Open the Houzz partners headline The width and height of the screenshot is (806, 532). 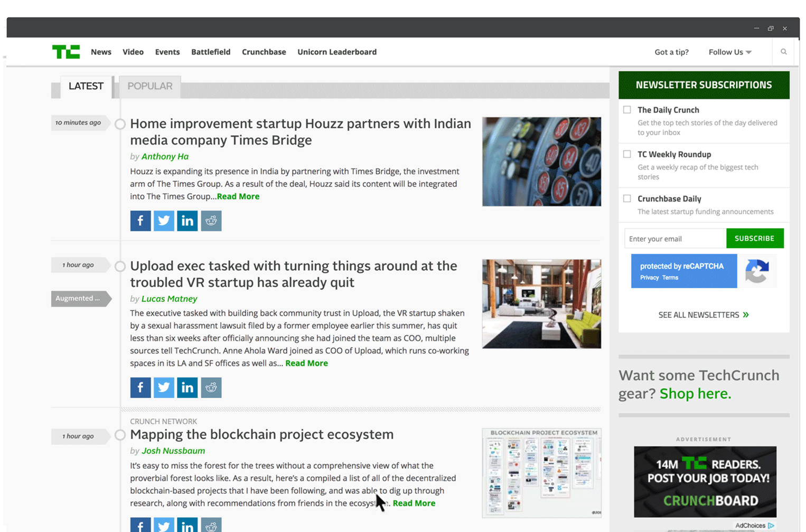coord(301,131)
